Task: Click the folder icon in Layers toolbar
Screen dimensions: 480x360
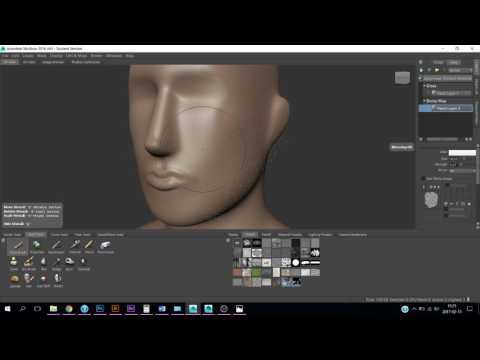Action: [436, 70]
